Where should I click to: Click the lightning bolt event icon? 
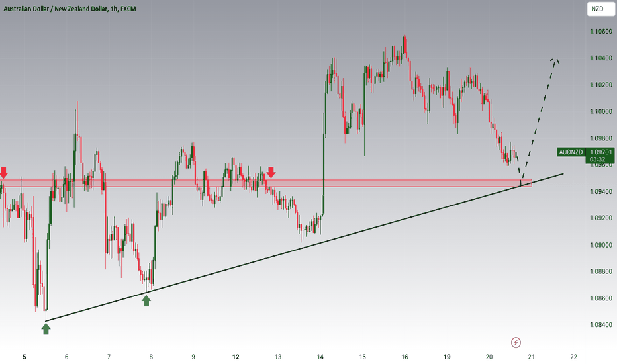(x=516, y=342)
